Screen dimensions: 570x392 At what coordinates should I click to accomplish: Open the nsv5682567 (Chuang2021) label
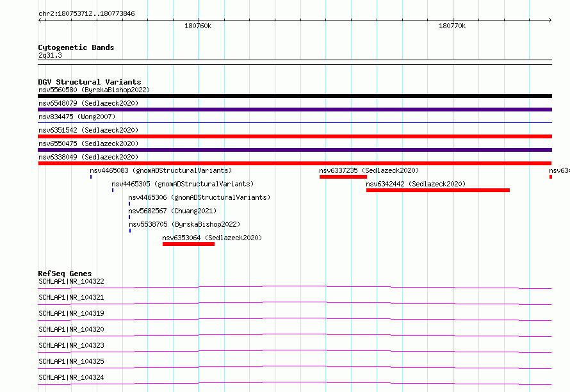pyautogui.click(x=172, y=211)
